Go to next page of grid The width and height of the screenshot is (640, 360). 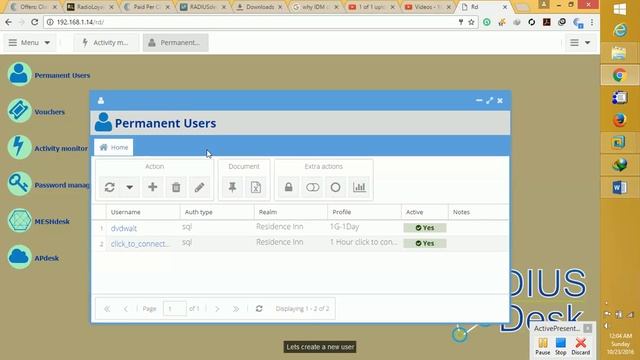pyautogui.click(x=217, y=309)
